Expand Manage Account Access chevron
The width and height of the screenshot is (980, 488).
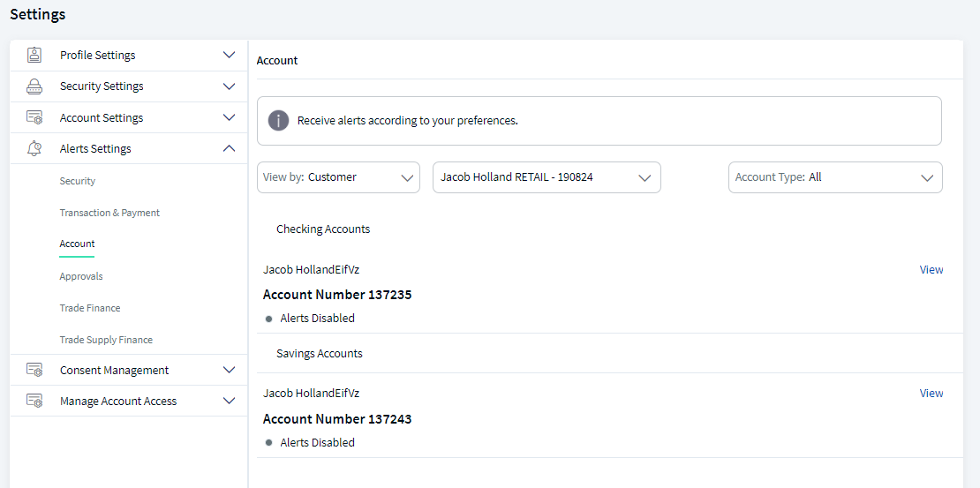(229, 402)
